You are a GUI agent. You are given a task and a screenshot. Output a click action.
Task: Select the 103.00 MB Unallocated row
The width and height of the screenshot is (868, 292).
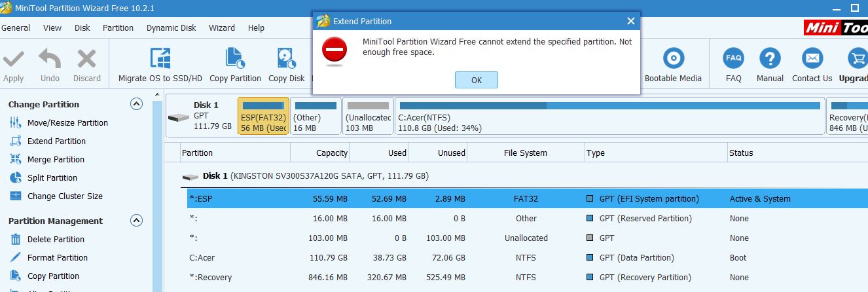528,238
